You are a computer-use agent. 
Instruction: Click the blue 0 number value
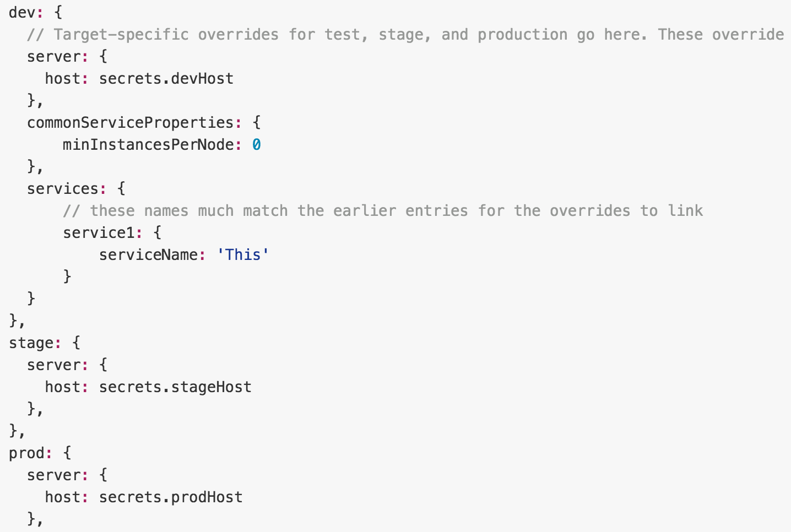click(257, 145)
